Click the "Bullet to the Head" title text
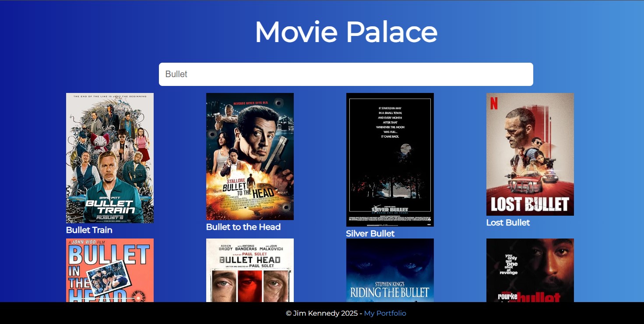Image resolution: width=644 pixels, height=324 pixels. [x=243, y=227]
